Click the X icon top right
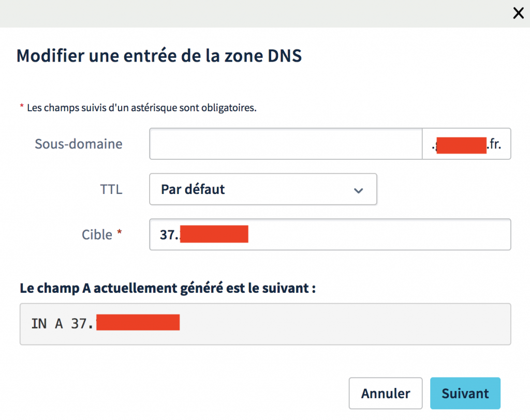The image size is (530, 420). pyautogui.click(x=518, y=13)
